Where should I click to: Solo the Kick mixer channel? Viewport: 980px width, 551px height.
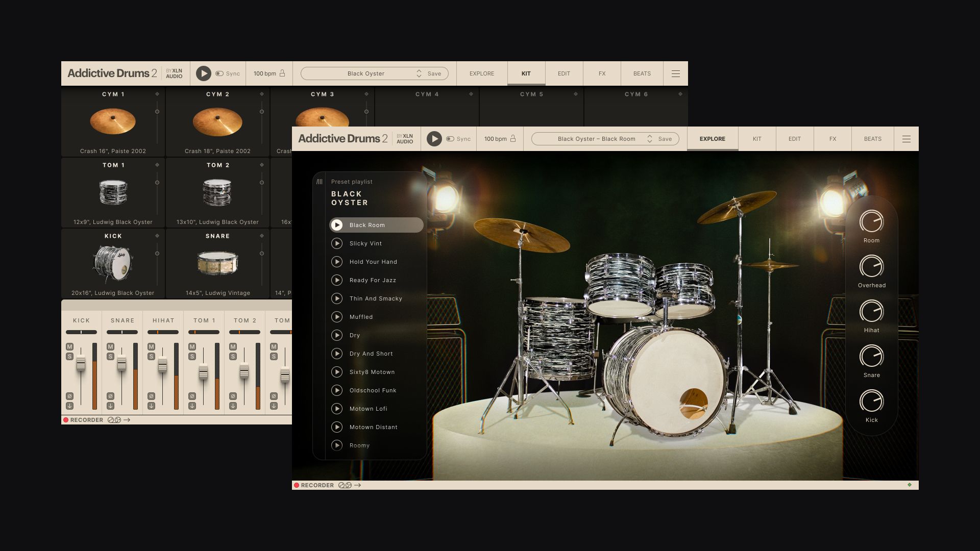pyautogui.click(x=69, y=357)
